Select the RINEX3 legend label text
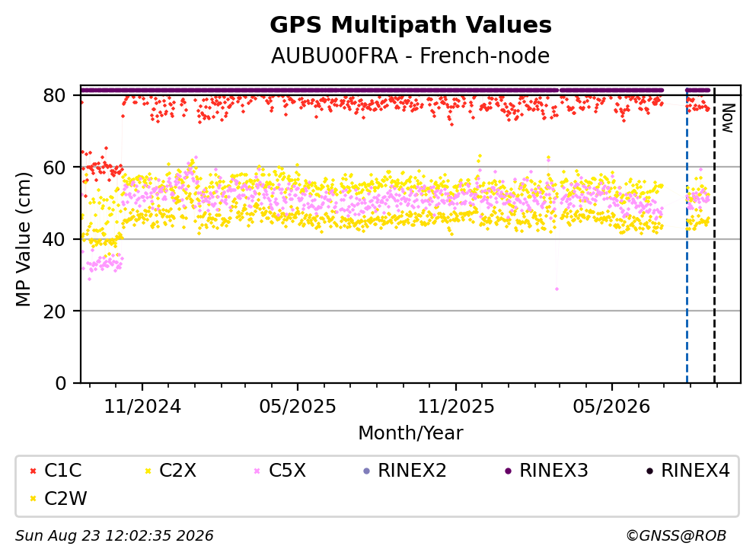The width and height of the screenshot is (756, 559). click(x=553, y=471)
